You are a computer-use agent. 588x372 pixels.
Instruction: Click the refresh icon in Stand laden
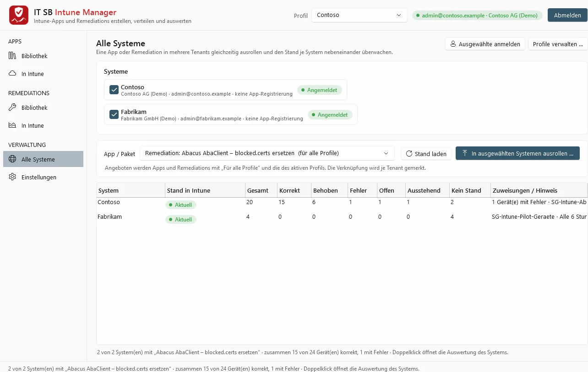(409, 154)
